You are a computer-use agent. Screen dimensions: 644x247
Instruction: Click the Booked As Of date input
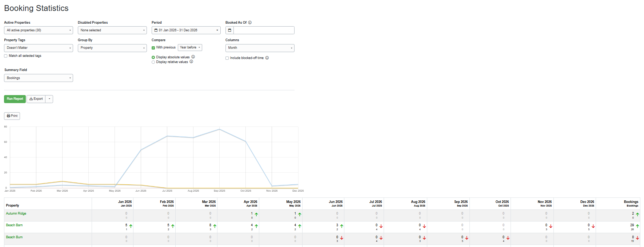coord(264,30)
